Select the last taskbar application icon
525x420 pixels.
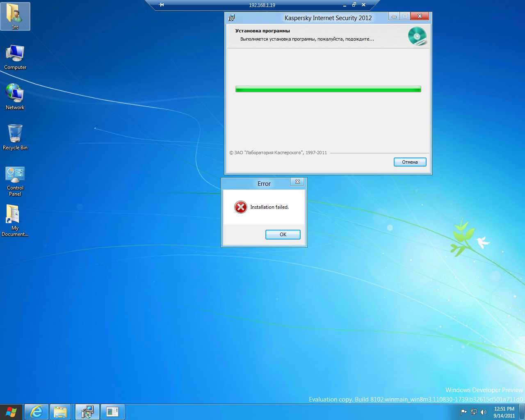pyautogui.click(x=112, y=412)
